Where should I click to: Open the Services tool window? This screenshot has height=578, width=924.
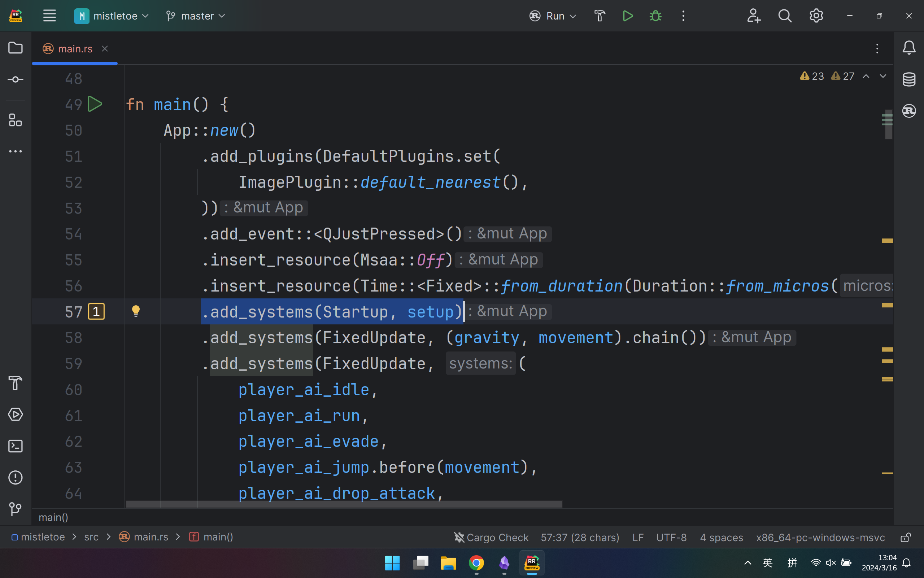point(15,414)
